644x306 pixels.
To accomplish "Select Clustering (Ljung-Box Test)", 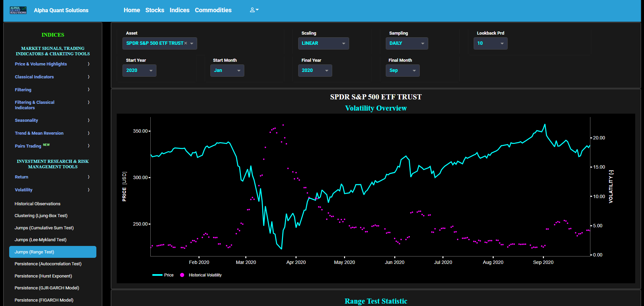I will tap(53, 216).
